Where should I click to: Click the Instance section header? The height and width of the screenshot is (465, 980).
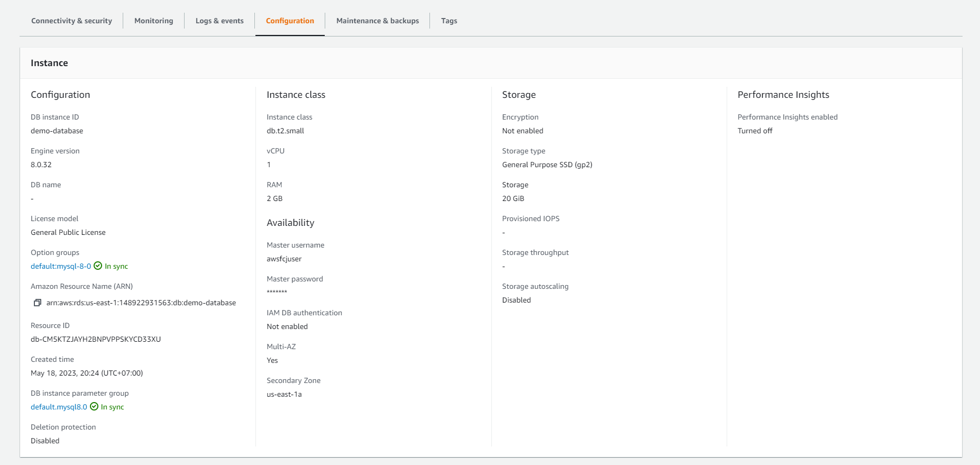(x=49, y=63)
